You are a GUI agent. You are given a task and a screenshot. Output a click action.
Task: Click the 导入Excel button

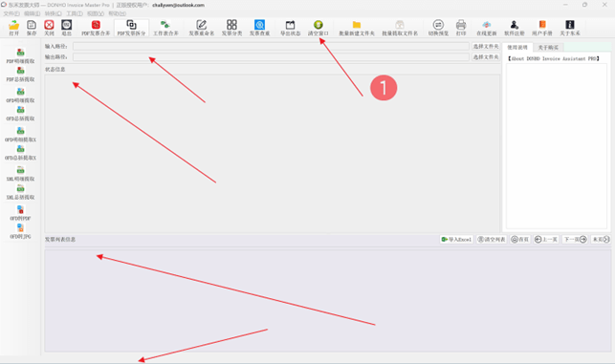(x=456, y=239)
